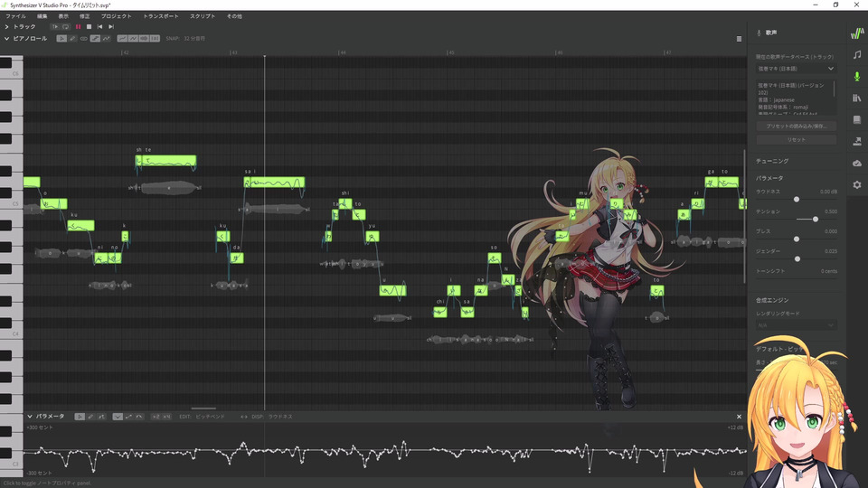Adjust the ラウドネス slider handle
Screen dimensions: 868x488
796,199
